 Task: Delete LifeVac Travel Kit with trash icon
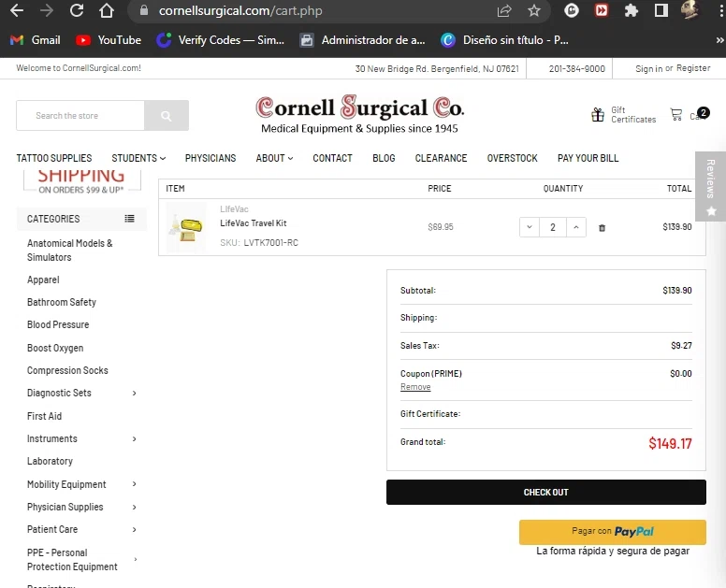602,227
